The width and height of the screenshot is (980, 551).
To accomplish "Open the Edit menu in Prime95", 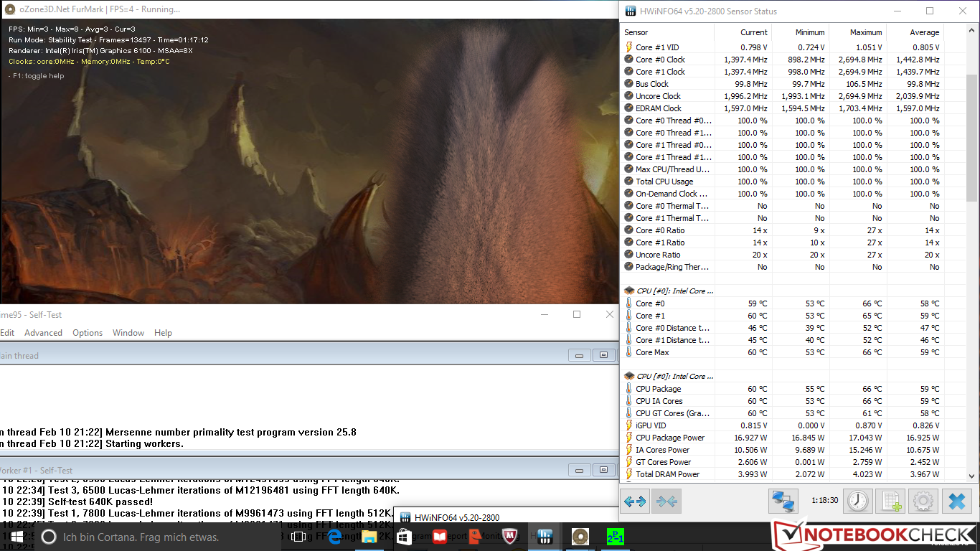I will click(x=7, y=333).
